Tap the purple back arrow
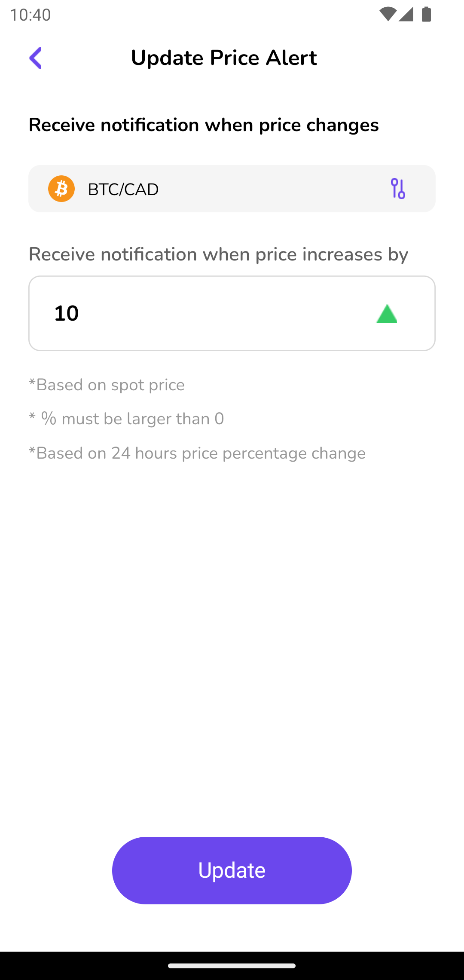 point(36,58)
